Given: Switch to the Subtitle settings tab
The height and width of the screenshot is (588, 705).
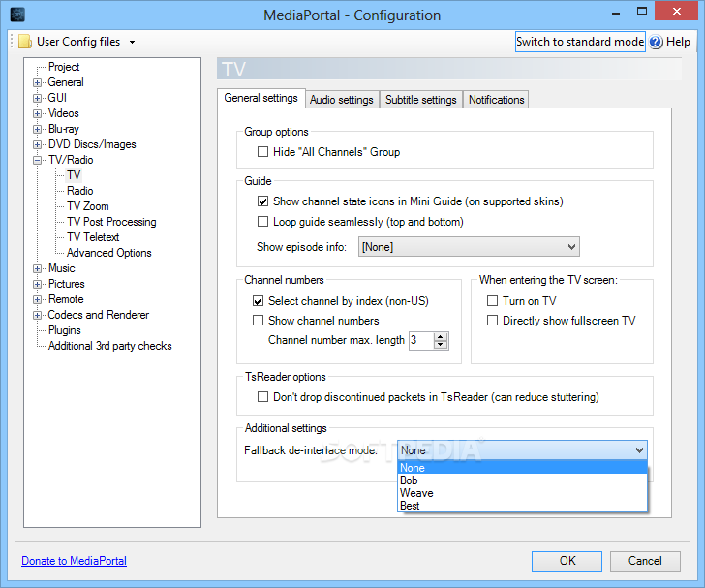Looking at the screenshot, I should pos(421,100).
